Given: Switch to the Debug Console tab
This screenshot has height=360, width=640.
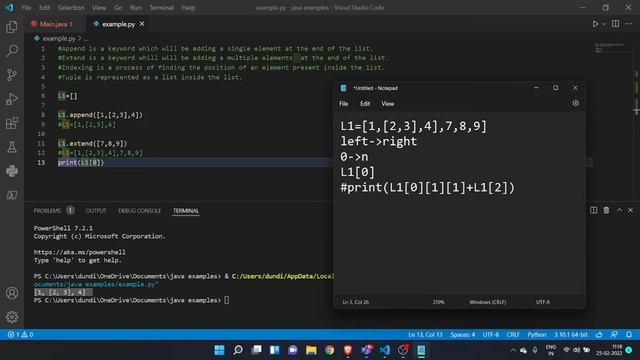Looking at the screenshot, I should [140, 211].
